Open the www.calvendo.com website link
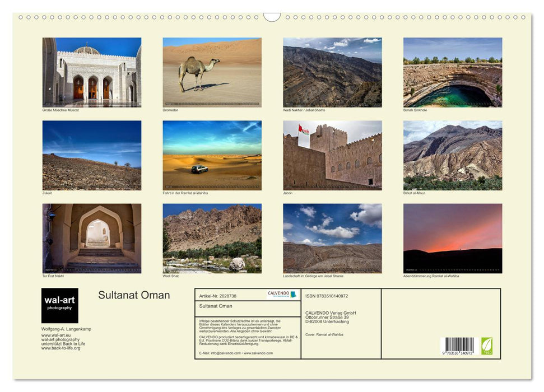This screenshot has height=392, width=544. [259, 353]
